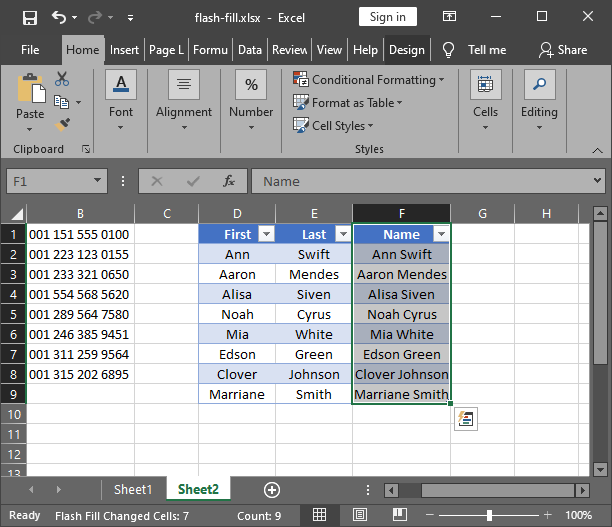Add a new sheet with plus icon
612x527 pixels.
[272, 490]
